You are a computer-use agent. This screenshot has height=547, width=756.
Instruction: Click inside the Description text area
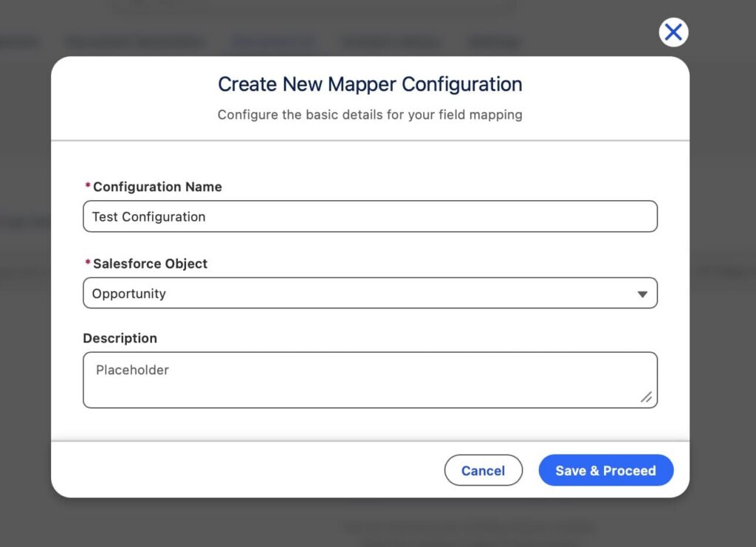click(370, 379)
